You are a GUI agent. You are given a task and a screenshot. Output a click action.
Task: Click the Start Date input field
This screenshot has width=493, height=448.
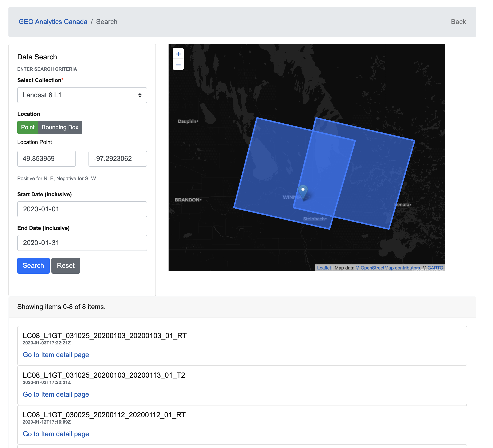point(82,209)
